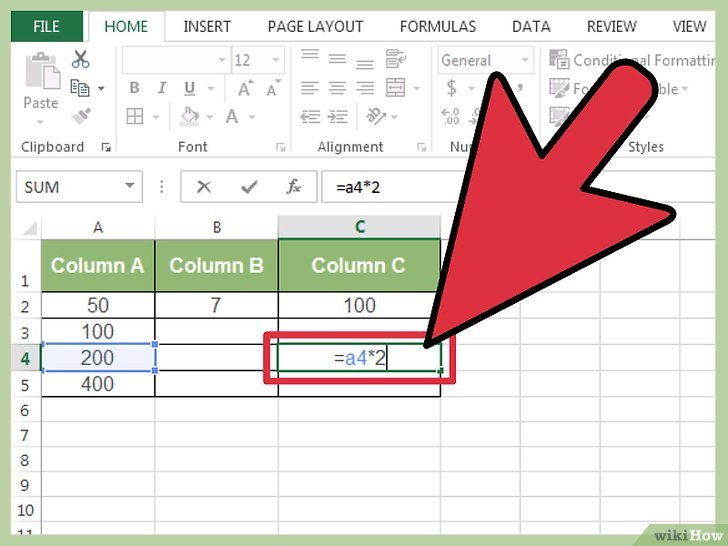Open the Name Box dropdown arrow
This screenshot has width=728, height=546.
pos(130,186)
